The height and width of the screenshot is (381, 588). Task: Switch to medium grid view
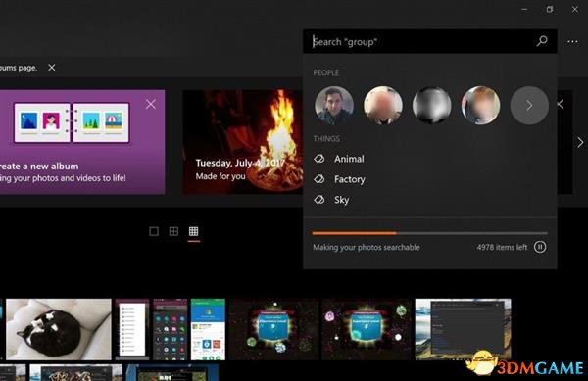tap(173, 231)
